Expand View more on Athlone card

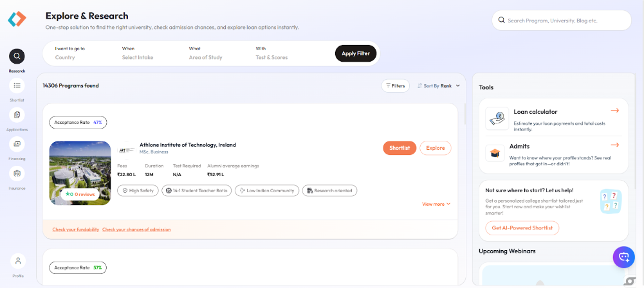tap(436, 204)
